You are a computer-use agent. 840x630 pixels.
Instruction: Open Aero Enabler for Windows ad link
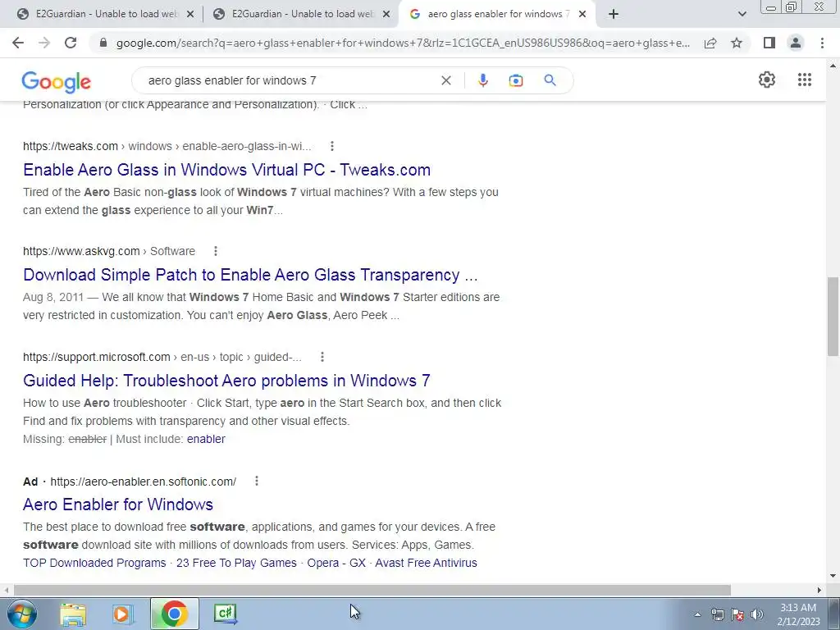[118, 504]
